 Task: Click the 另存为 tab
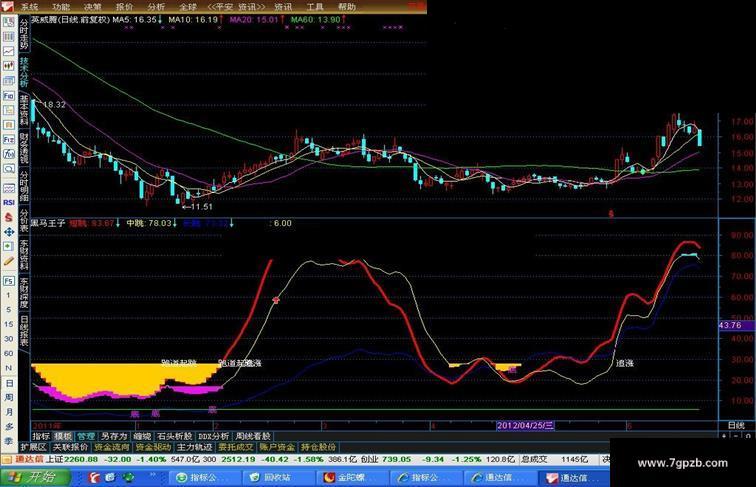(113, 436)
